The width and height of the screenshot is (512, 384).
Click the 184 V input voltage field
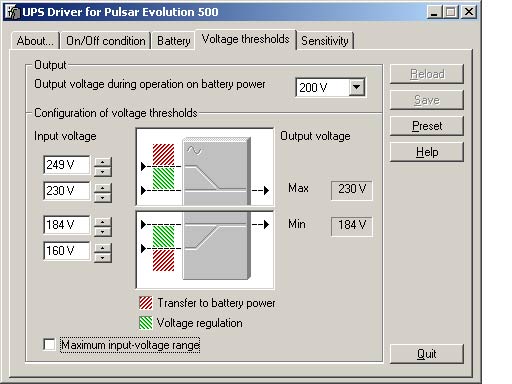pos(67,225)
